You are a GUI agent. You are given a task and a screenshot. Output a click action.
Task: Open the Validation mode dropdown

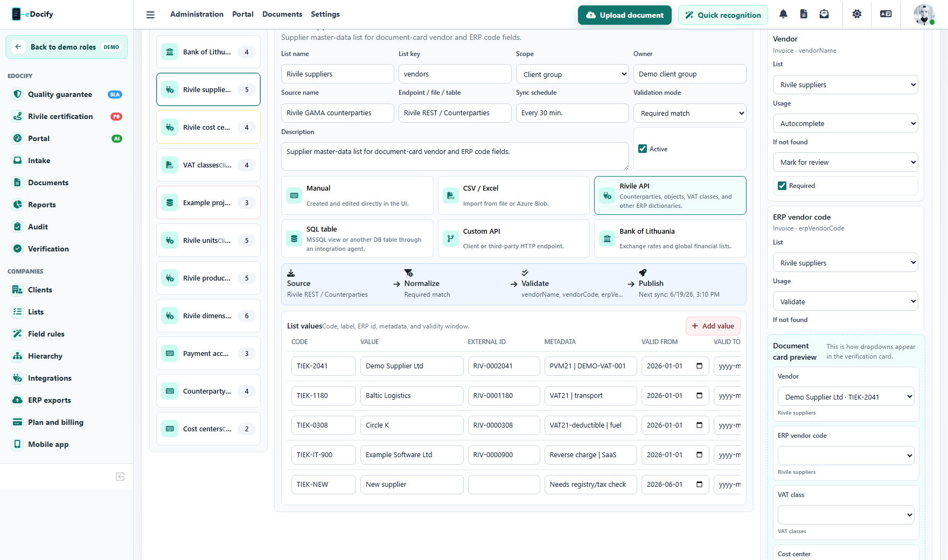[x=690, y=113]
